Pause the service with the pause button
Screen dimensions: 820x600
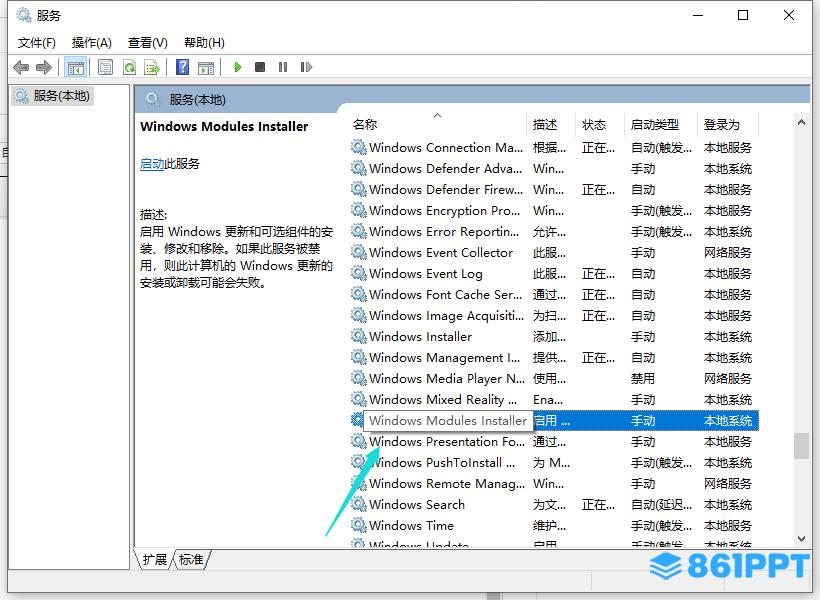click(x=283, y=67)
